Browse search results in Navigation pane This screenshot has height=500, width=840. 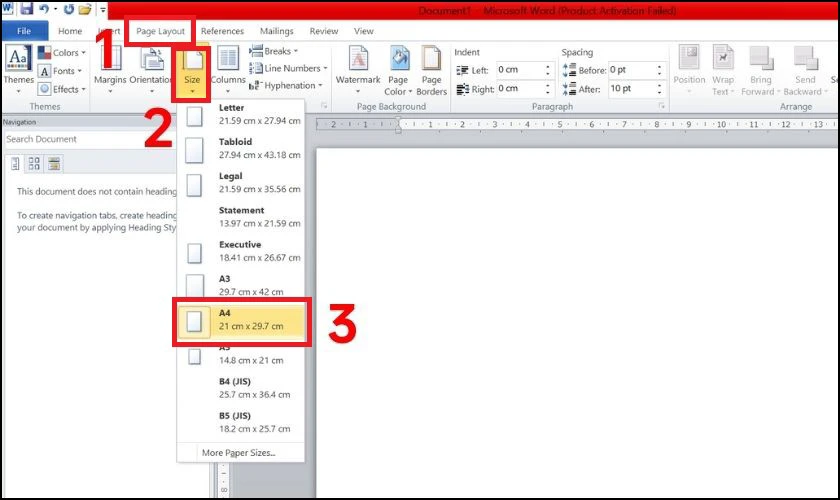pyautogui.click(x=54, y=163)
